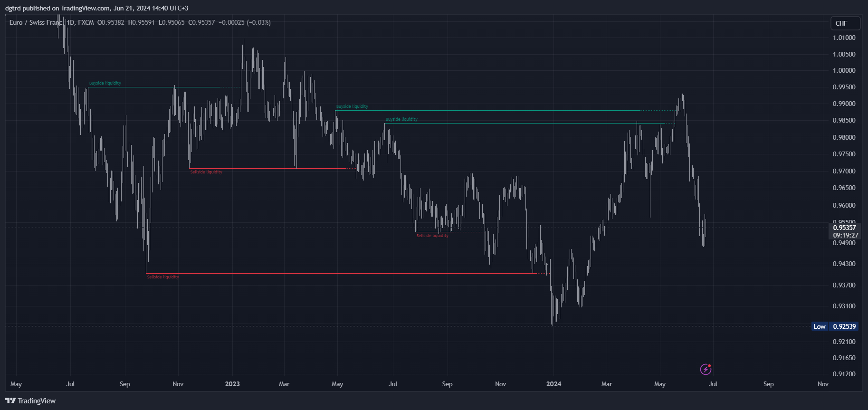Click the low price value 0.92539
Viewport: 868px width, 410px height.
point(844,326)
